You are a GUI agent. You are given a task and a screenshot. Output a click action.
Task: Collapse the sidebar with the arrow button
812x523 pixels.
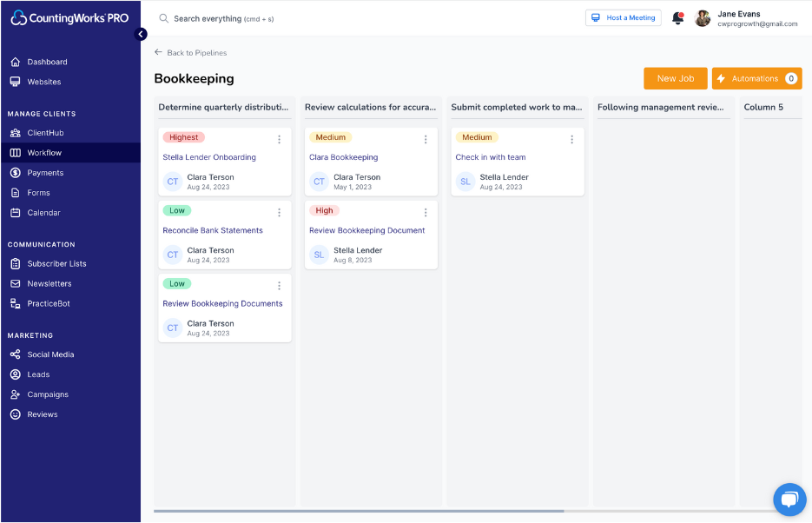pos(141,34)
